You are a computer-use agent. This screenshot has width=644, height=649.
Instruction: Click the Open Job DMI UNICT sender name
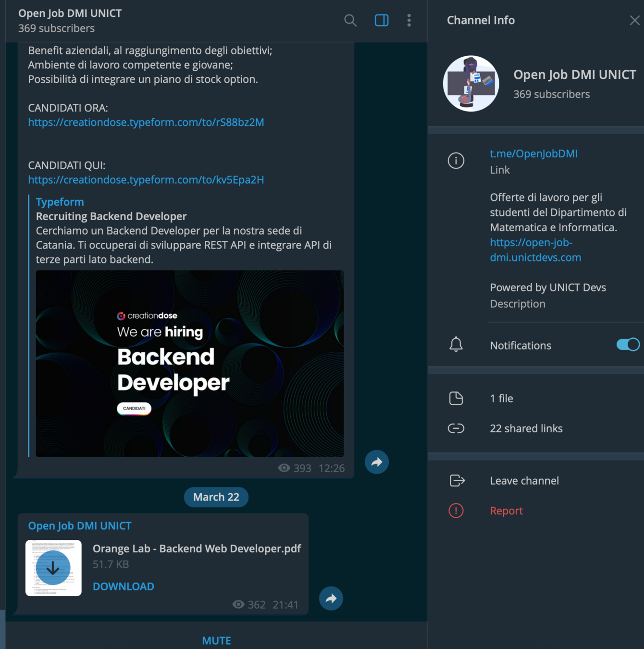pos(80,526)
